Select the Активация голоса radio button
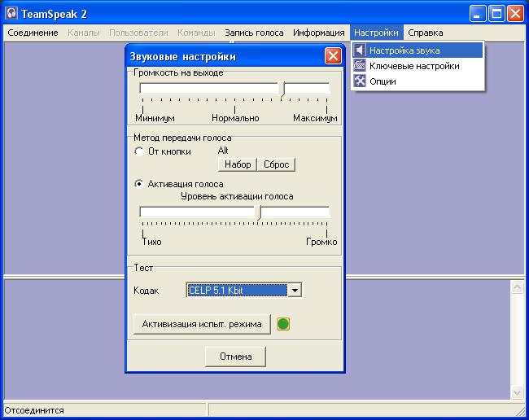Image resolution: width=529 pixels, height=420 pixels. pos(139,184)
